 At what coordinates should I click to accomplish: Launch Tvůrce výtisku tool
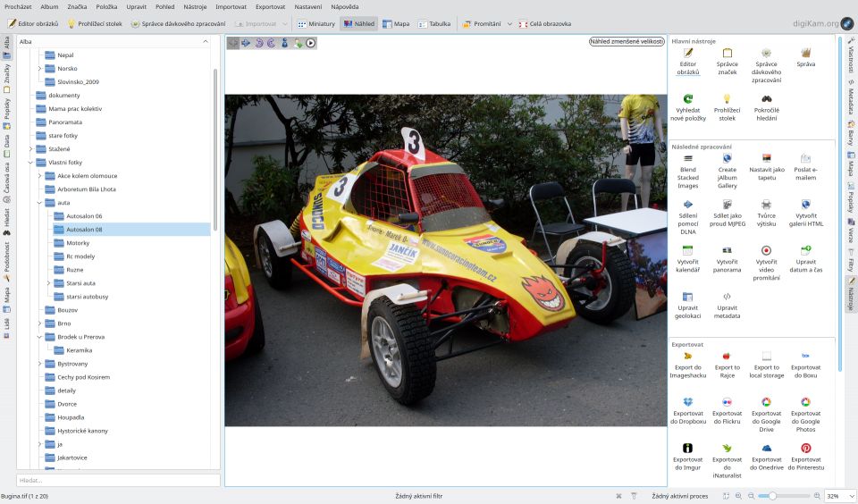coord(766,214)
